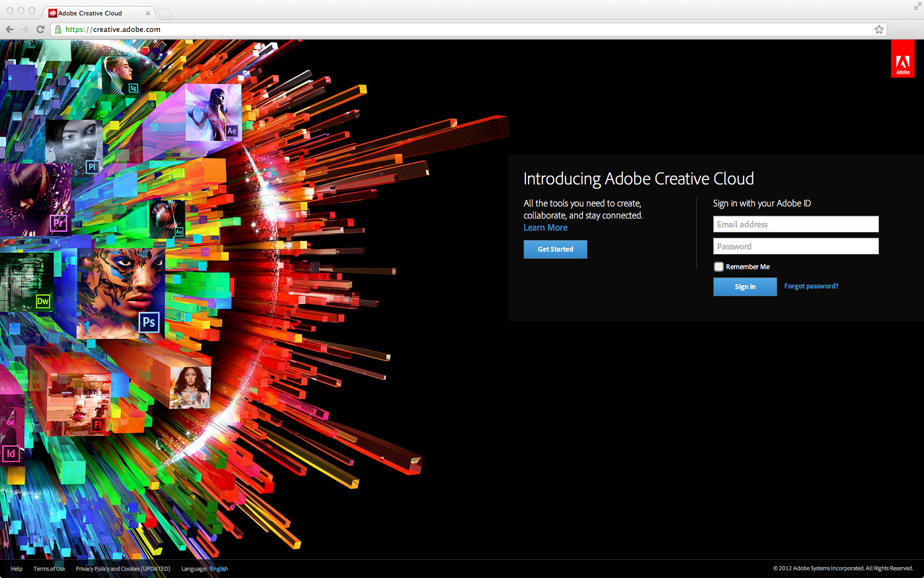The height and width of the screenshot is (578, 924).
Task: Click the Get Started button
Action: (555, 249)
